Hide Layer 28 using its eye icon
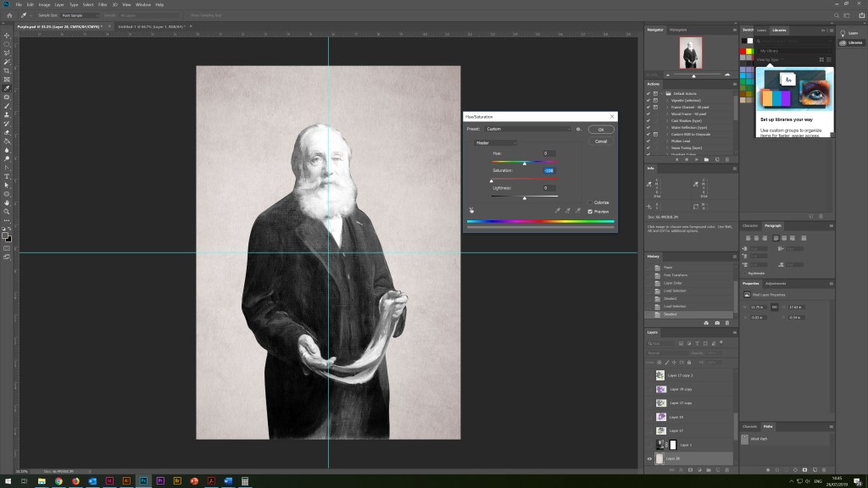 650,458
